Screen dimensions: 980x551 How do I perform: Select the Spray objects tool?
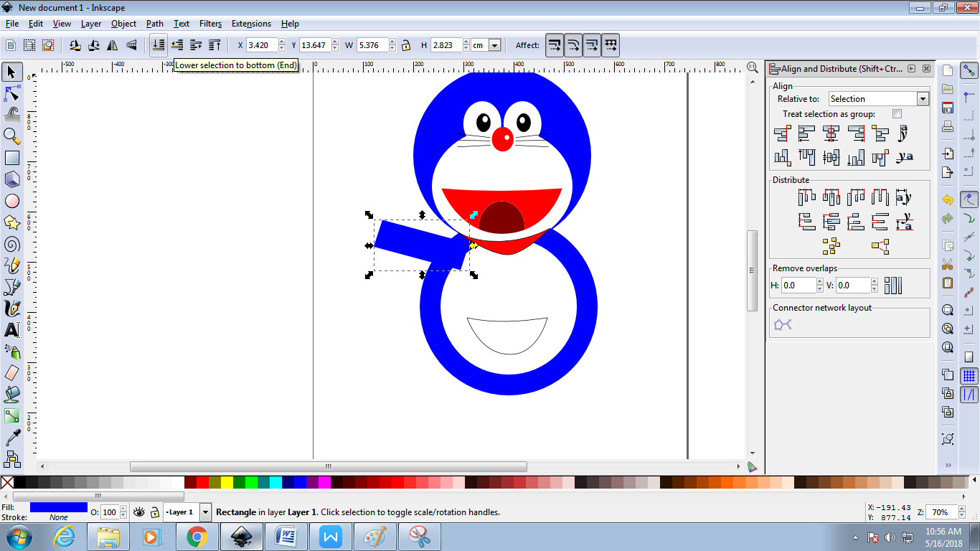pyautogui.click(x=11, y=352)
